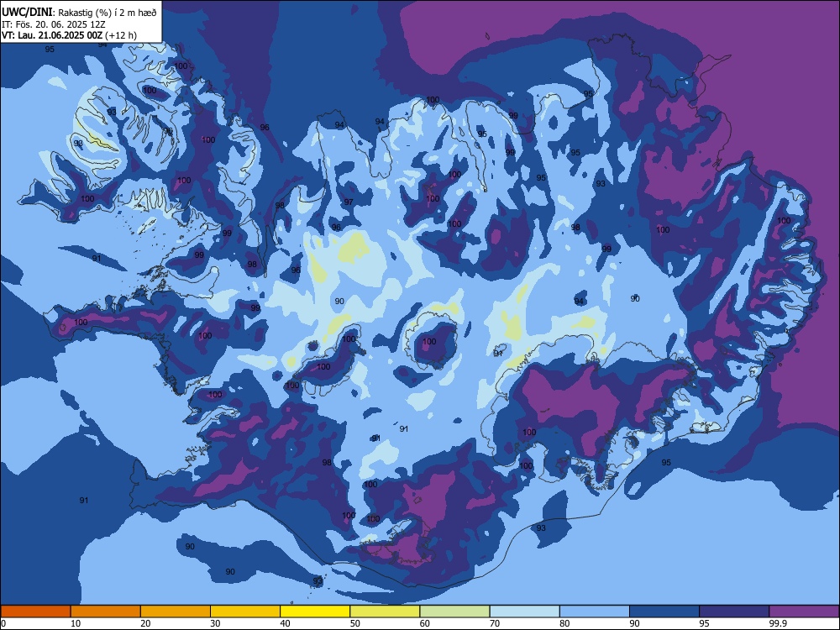Screen dimensions: 840x630
Task: Click the 'IT: Fös. 20. 06. 2025 12Z' line
Action: [x=53, y=24]
